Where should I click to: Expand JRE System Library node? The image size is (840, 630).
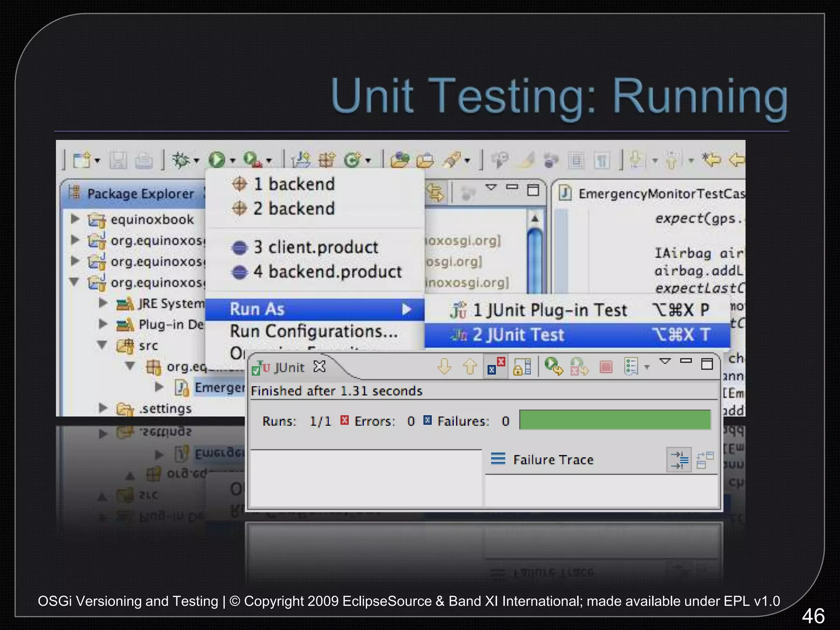(103, 303)
